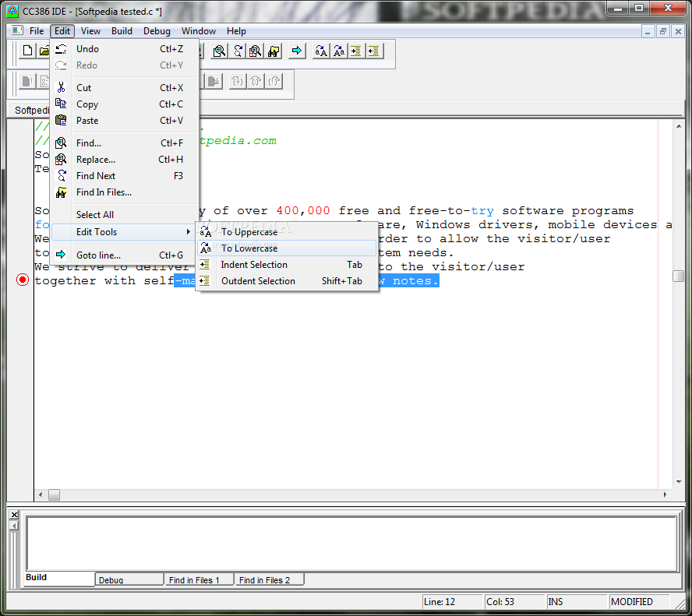The width and height of the screenshot is (692, 616).
Task: Click the 'Line: 12' status bar entry
Action: click(452, 601)
